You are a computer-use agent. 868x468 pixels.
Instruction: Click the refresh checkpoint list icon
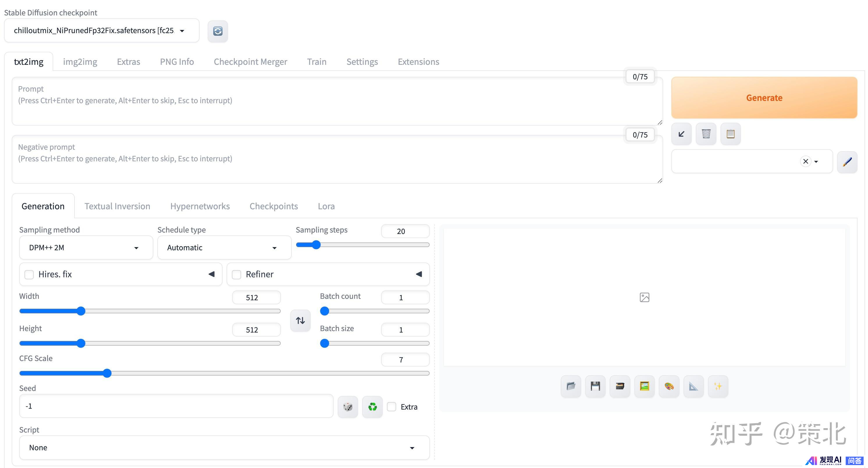[218, 31]
